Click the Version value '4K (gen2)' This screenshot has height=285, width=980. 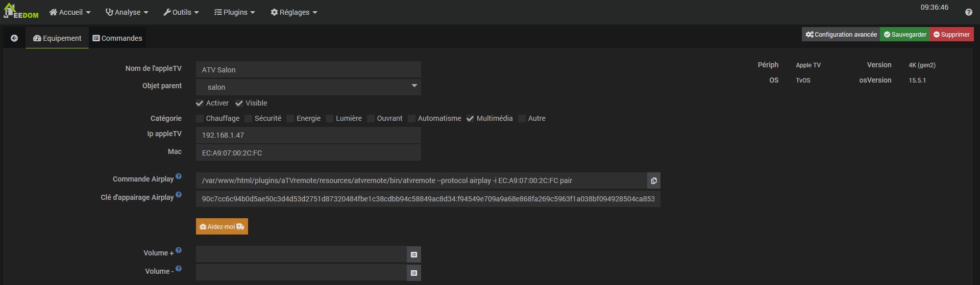click(x=922, y=65)
